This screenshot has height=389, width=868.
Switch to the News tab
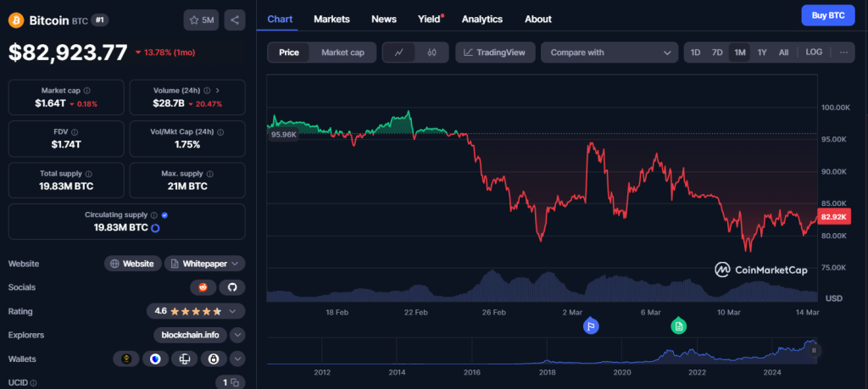(x=384, y=19)
